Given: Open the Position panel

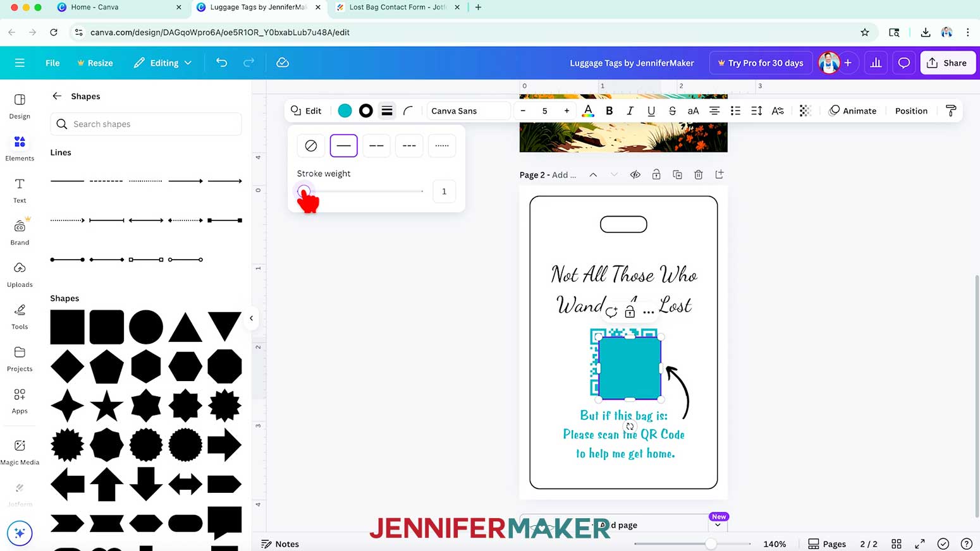Looking at the screenshot, I should click(911, 111).
